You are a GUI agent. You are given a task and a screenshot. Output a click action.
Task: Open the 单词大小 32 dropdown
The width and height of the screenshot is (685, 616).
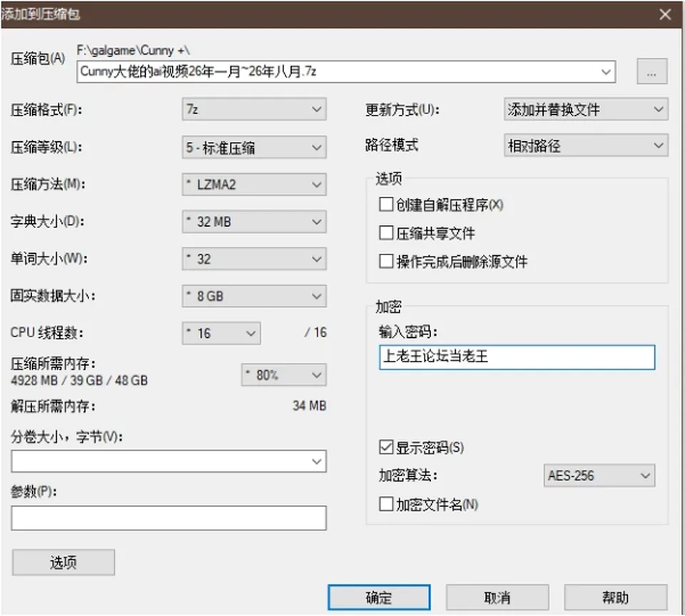[x=254, y=259]
